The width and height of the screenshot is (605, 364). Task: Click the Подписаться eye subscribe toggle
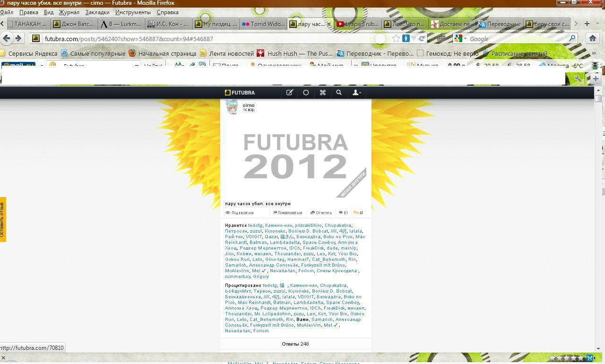pos(240,213)
